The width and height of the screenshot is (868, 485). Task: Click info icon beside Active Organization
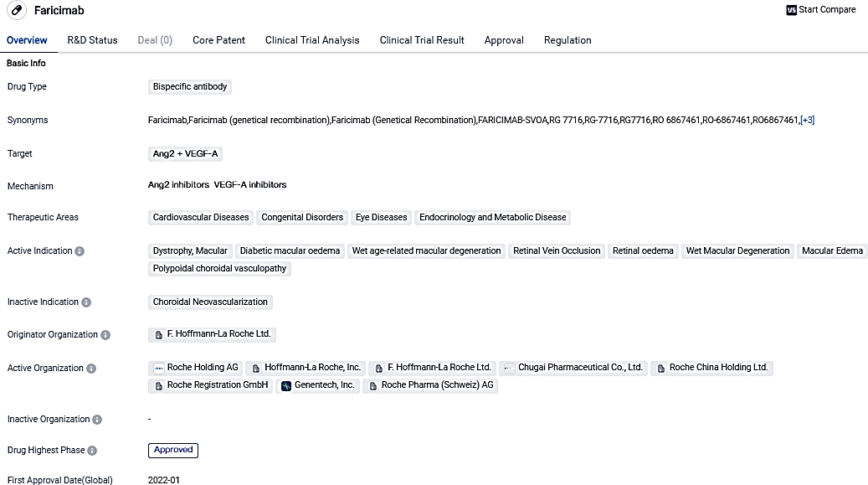(x=91, y=369)
